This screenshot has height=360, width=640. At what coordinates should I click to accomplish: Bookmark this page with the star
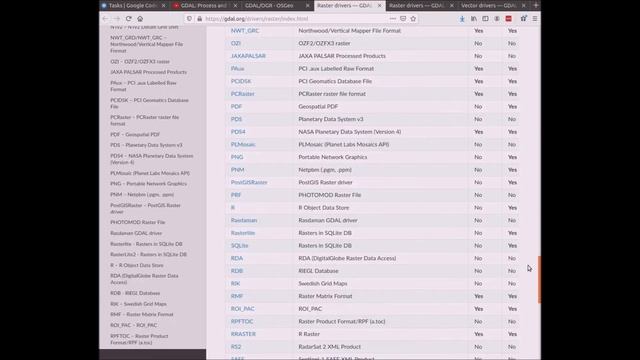pos(413,19)
